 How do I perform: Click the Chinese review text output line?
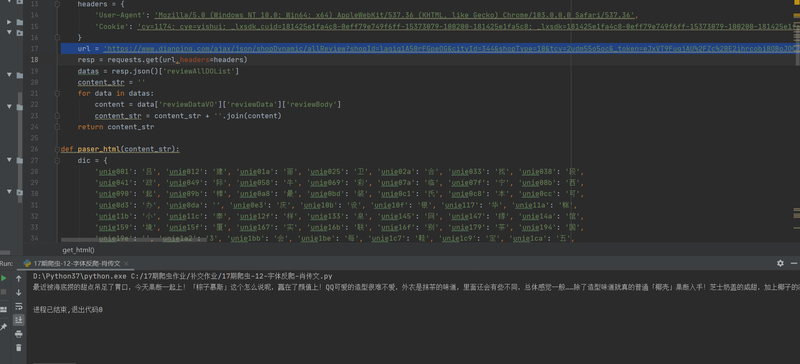coord(416,287)
